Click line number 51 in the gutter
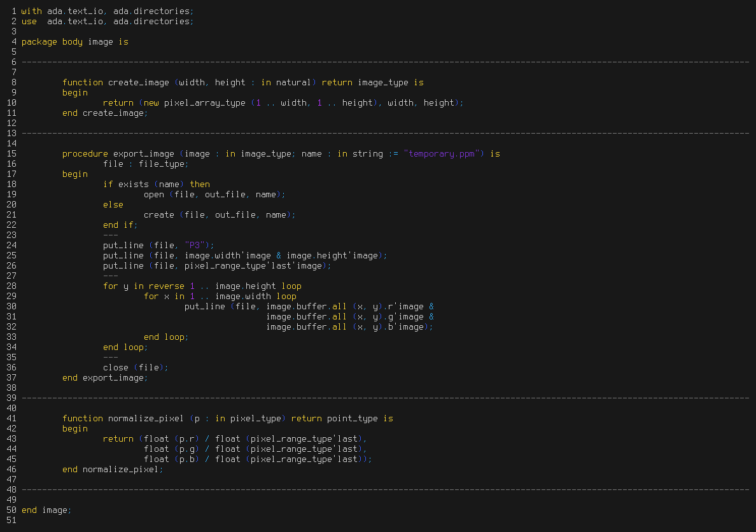 coord(11,521)
